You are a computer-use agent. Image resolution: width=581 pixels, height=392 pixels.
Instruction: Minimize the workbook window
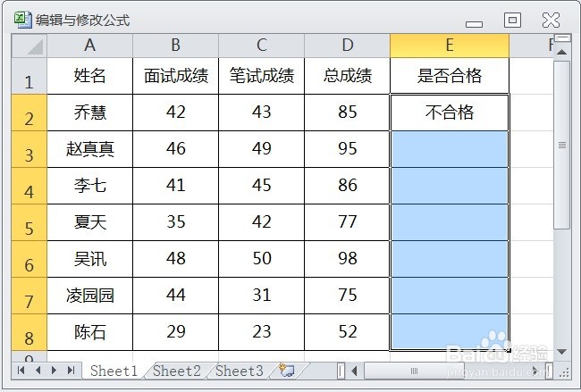pyautogui.click(x=475, y=24)
